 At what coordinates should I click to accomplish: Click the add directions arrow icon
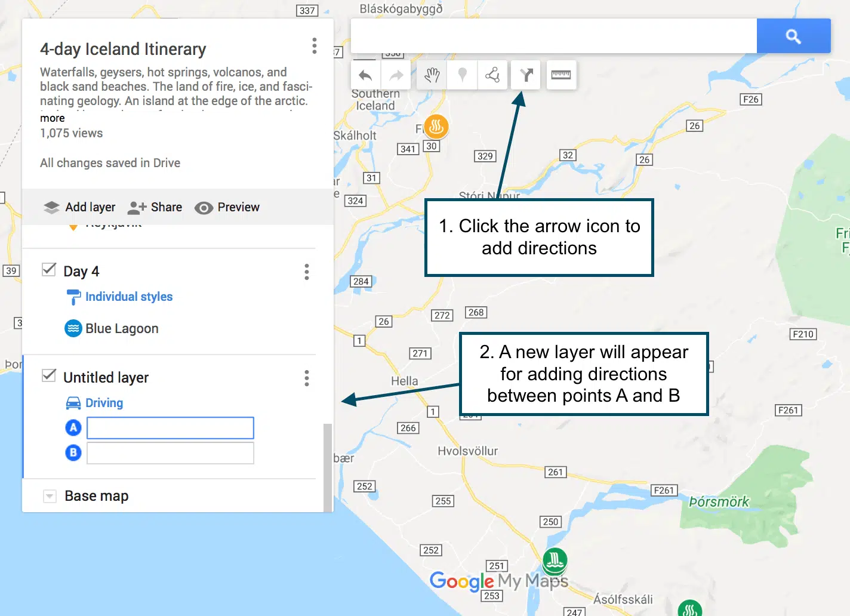[526, 75]
